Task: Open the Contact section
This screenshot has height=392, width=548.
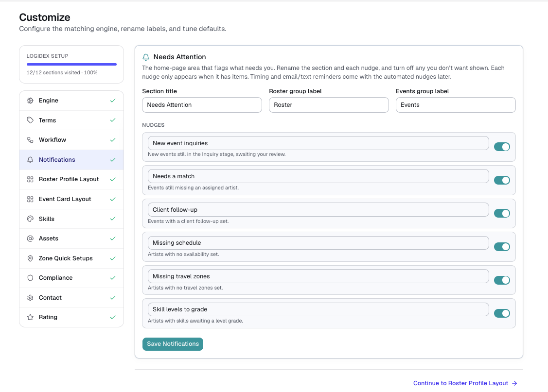Action: coord(71,298)
